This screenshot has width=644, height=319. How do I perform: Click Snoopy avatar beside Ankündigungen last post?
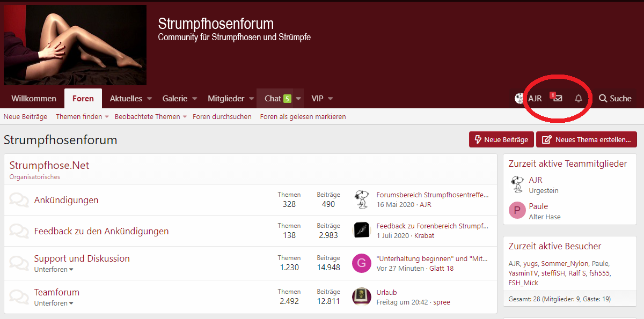pos(362,199)
